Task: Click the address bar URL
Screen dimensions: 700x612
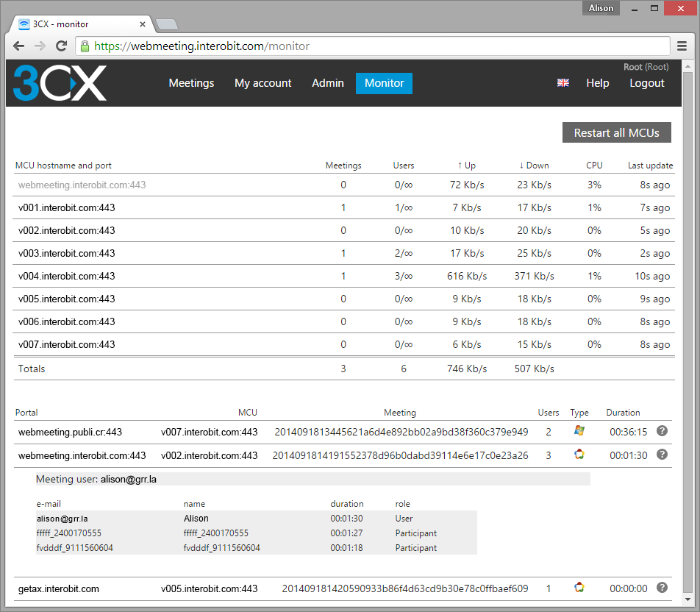Action: tap(201, 46)
